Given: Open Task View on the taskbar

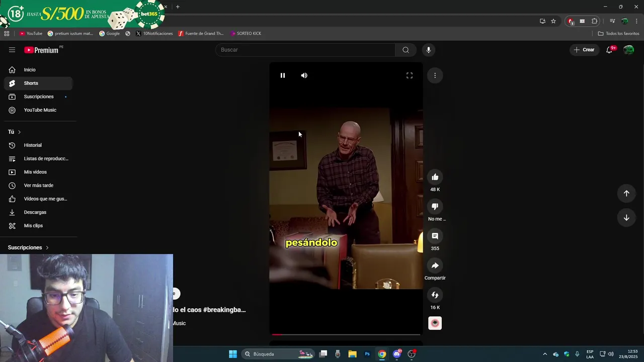Looking at the screenshot, I should [323, 354].
